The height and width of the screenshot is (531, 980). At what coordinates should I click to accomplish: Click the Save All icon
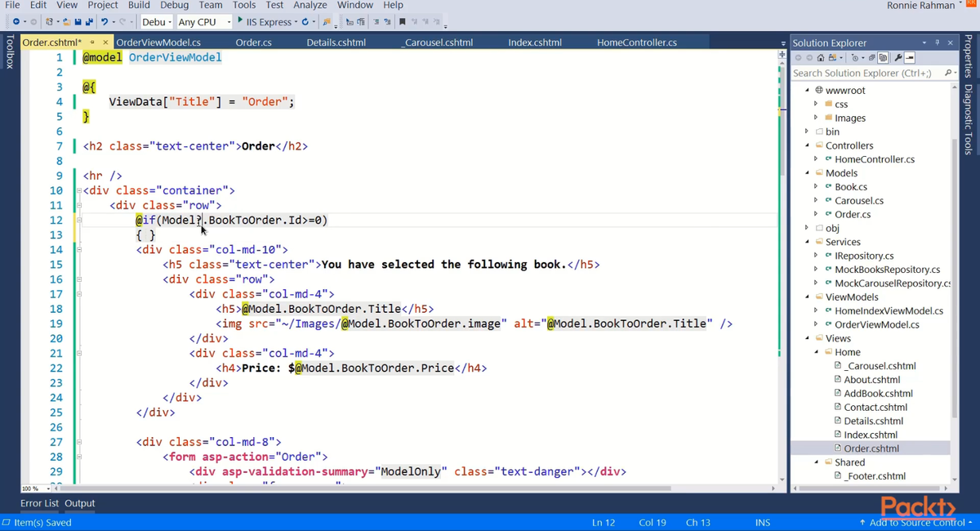[88, 22]
